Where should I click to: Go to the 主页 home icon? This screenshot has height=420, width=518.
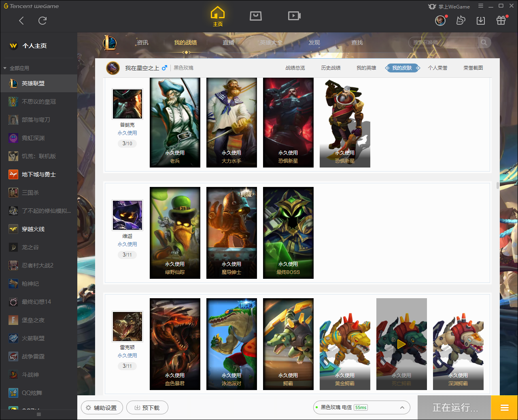tap(218, 16)
